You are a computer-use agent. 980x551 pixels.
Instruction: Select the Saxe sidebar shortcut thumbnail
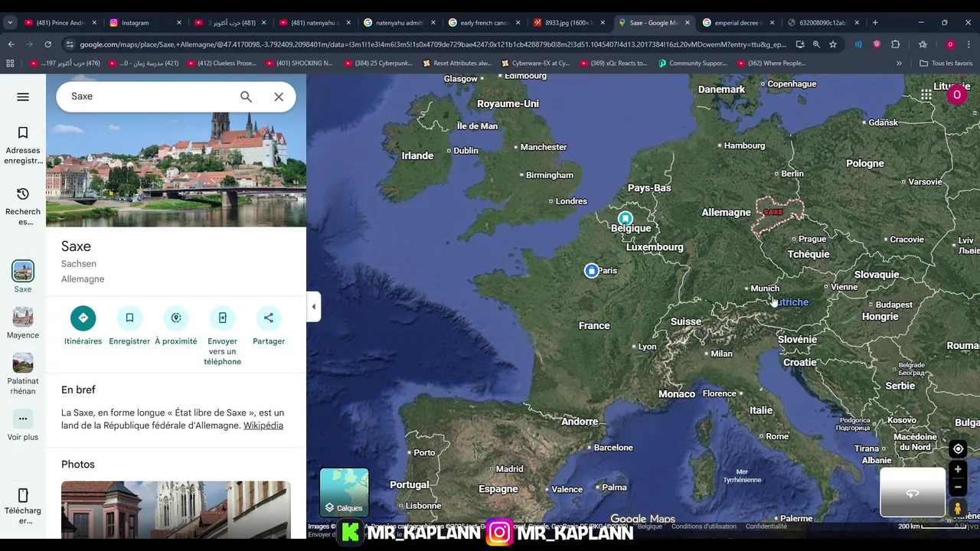pyautogui.click(x=23, y=271)
